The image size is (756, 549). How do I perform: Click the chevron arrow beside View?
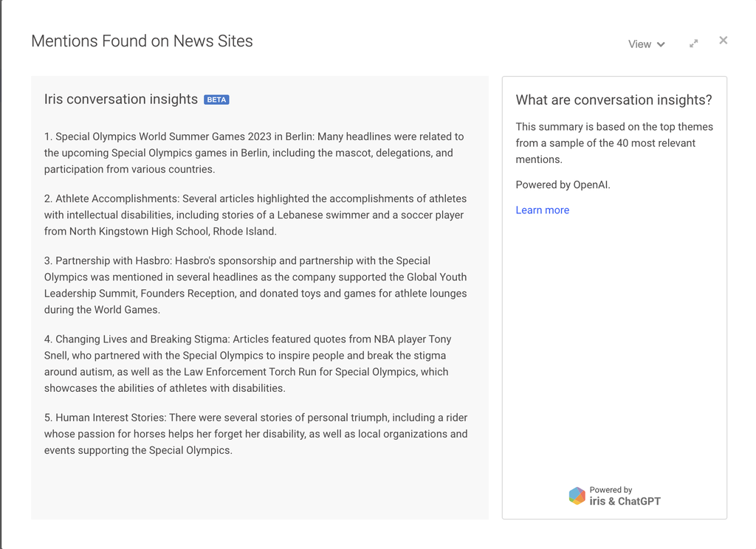point(661,44)
